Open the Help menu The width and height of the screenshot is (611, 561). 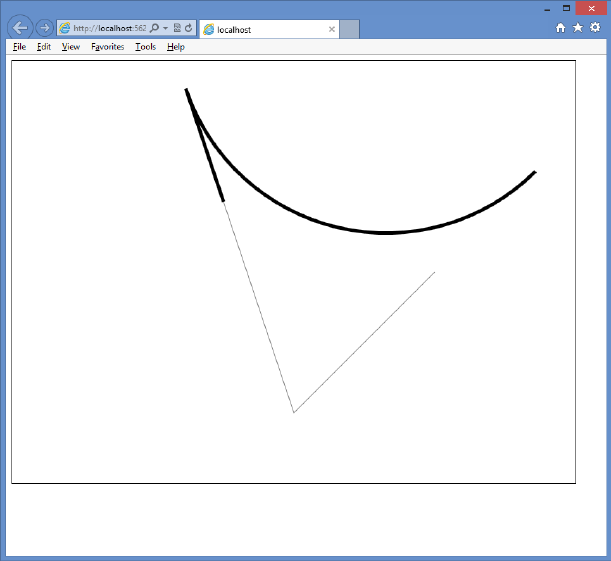[x=176, y=47]
